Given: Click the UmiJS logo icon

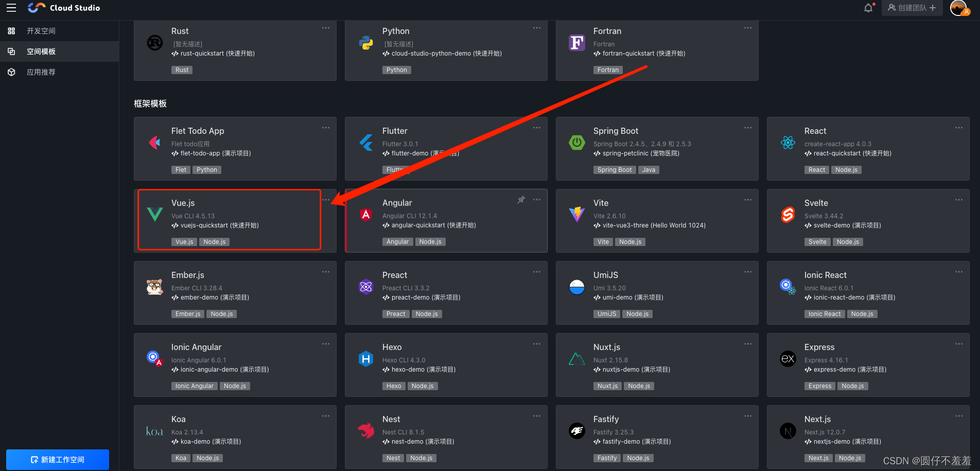Looking at the screenshot, I should tap(577, 287).
